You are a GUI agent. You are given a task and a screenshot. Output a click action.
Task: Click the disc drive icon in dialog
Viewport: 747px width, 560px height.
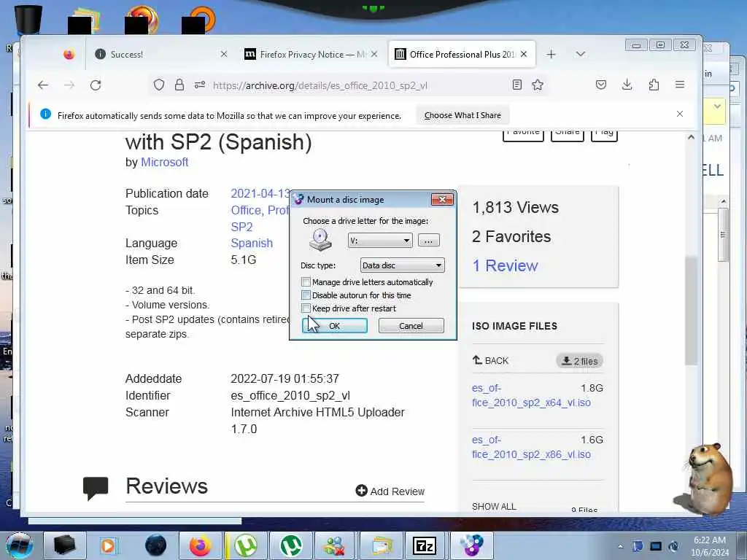320,239
